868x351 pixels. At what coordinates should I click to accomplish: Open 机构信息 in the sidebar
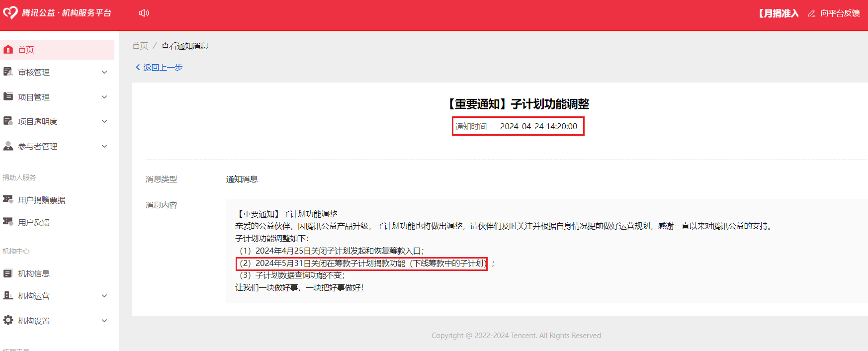[x=34, y=273]
